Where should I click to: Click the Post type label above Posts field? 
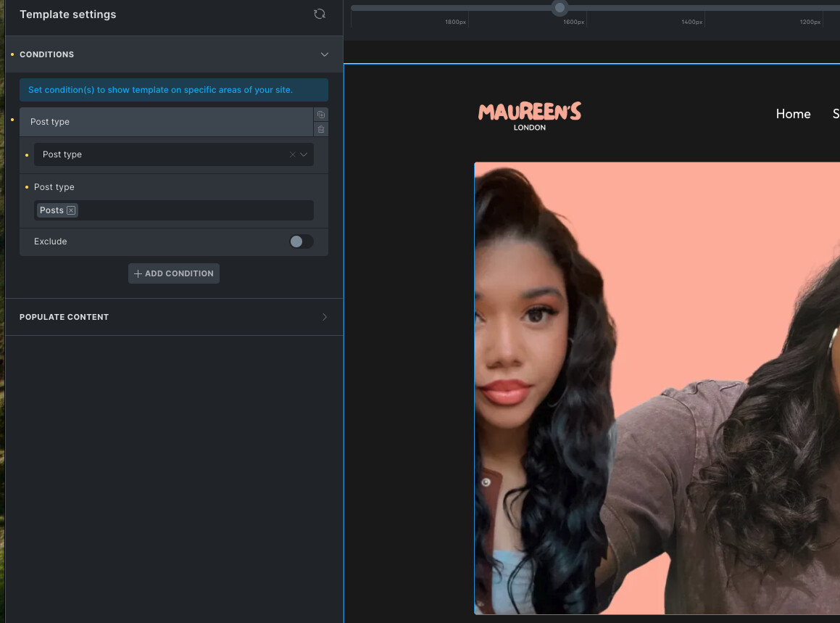pyautogui.click(x=54, y=187)
